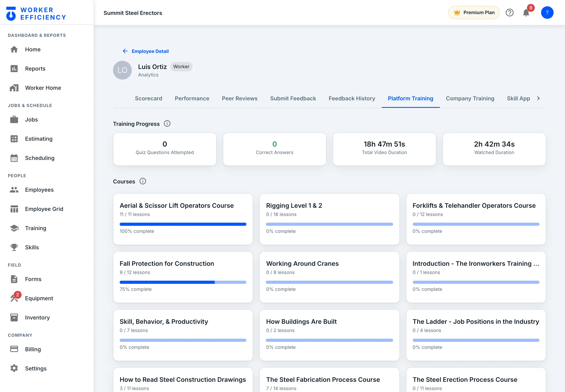Click the Forms document icon
Screen dimensions: 565x392
coord(14,279)
